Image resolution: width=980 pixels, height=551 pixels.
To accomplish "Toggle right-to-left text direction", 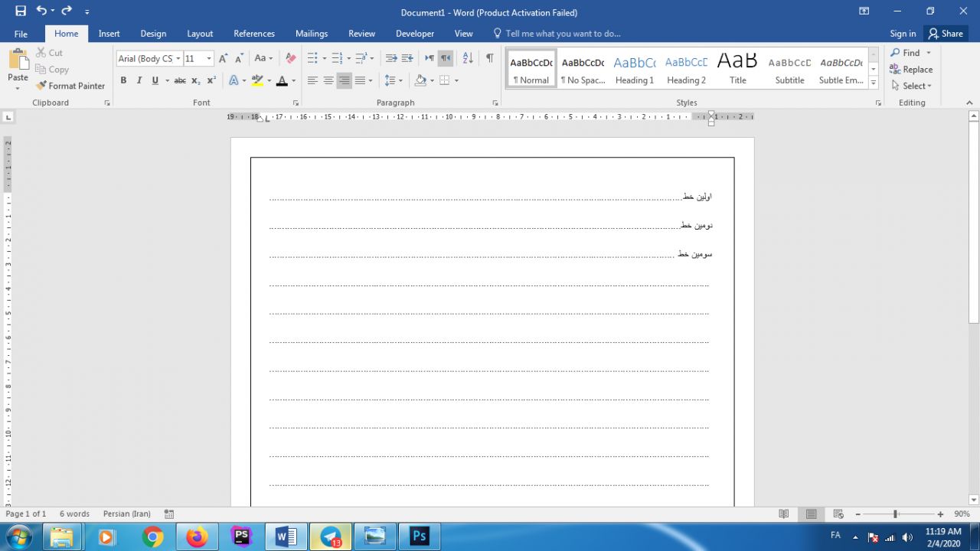I will pyautogui.click(x=446, y=58).
